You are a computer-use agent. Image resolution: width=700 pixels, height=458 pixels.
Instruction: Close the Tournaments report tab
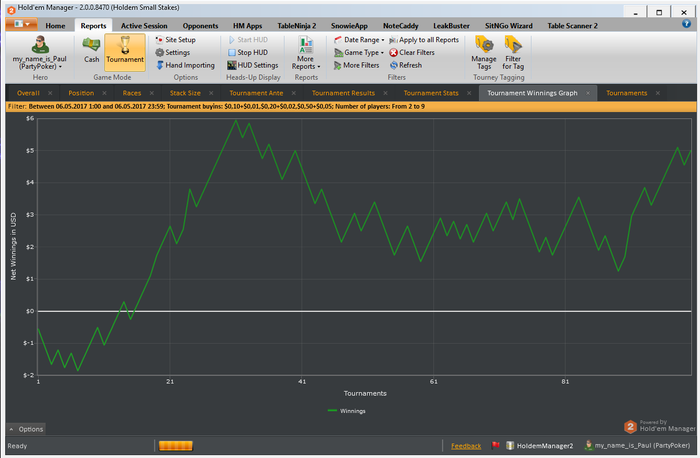point(658,93)
